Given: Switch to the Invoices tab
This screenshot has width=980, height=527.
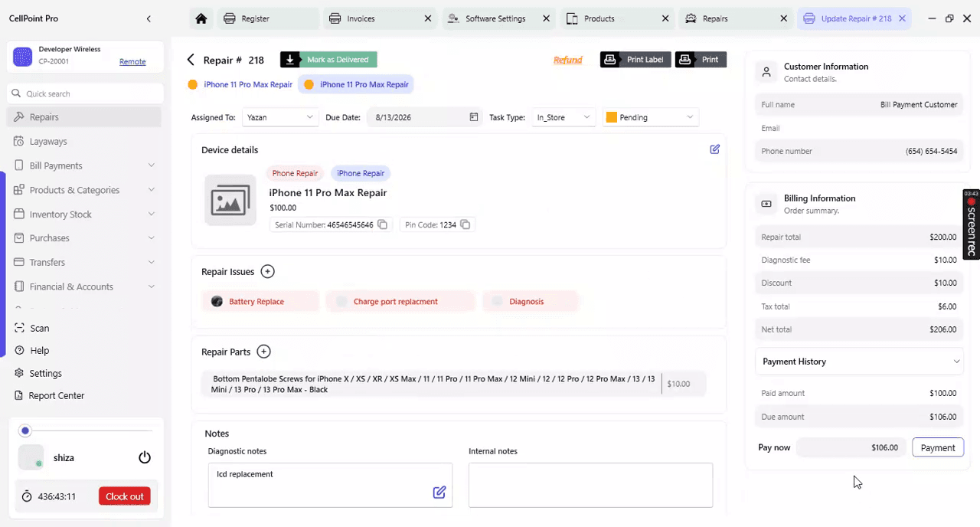Looking at the screenshot, I should 379,18.
